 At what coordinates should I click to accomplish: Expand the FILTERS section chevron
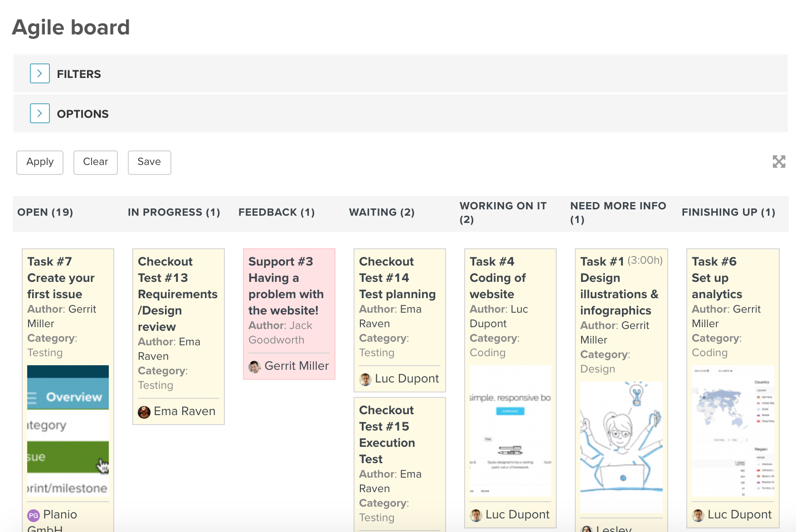click(x=40, y=73)
